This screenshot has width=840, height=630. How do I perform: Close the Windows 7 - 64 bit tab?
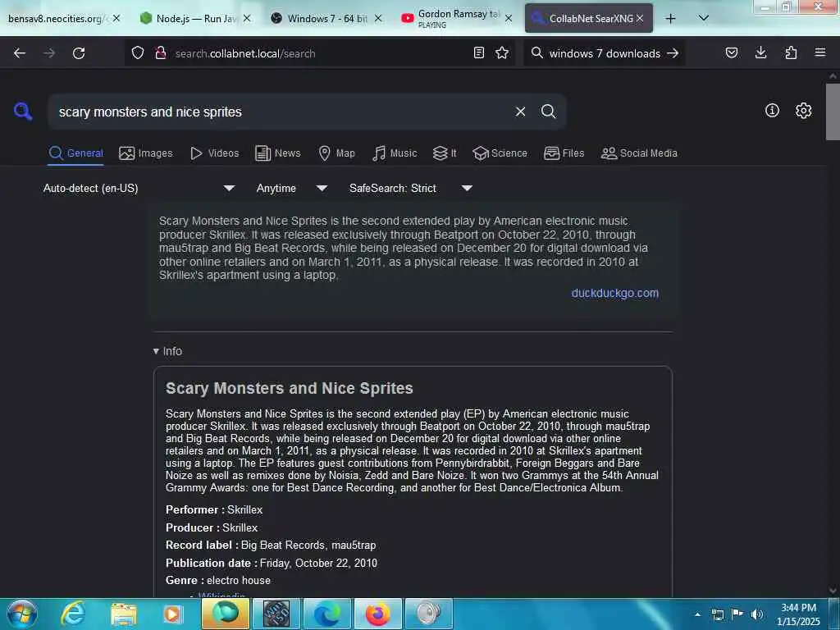pos(378,18)
